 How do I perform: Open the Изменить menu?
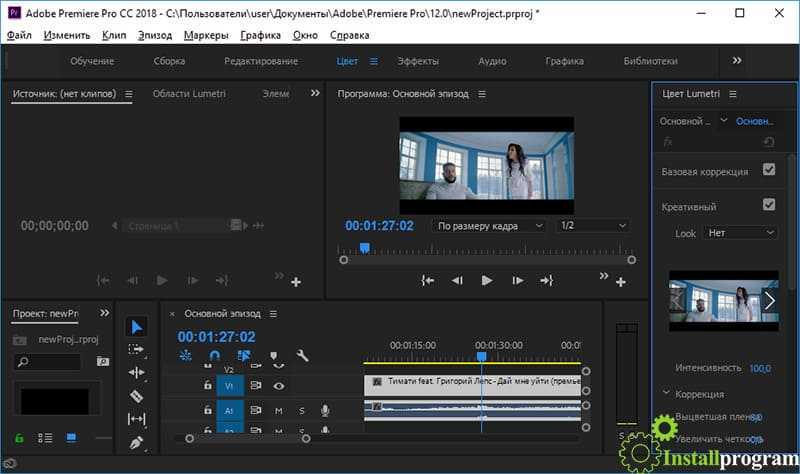pos(67,35)
